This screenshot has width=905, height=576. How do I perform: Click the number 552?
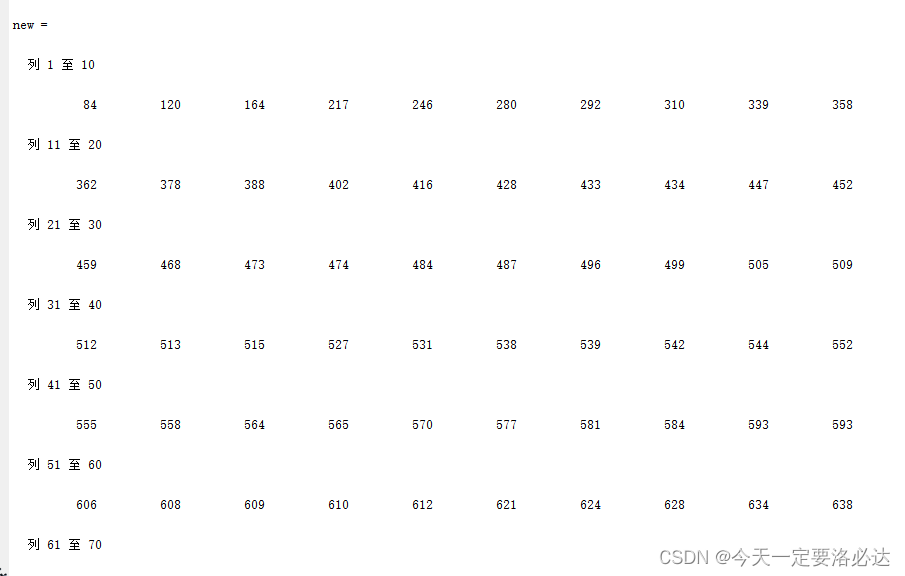coord(843,345)
